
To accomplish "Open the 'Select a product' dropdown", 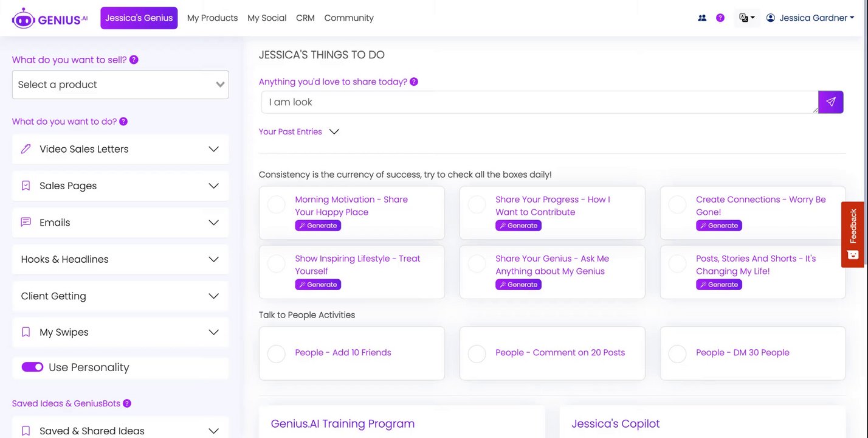I will [x=120, y=85].
